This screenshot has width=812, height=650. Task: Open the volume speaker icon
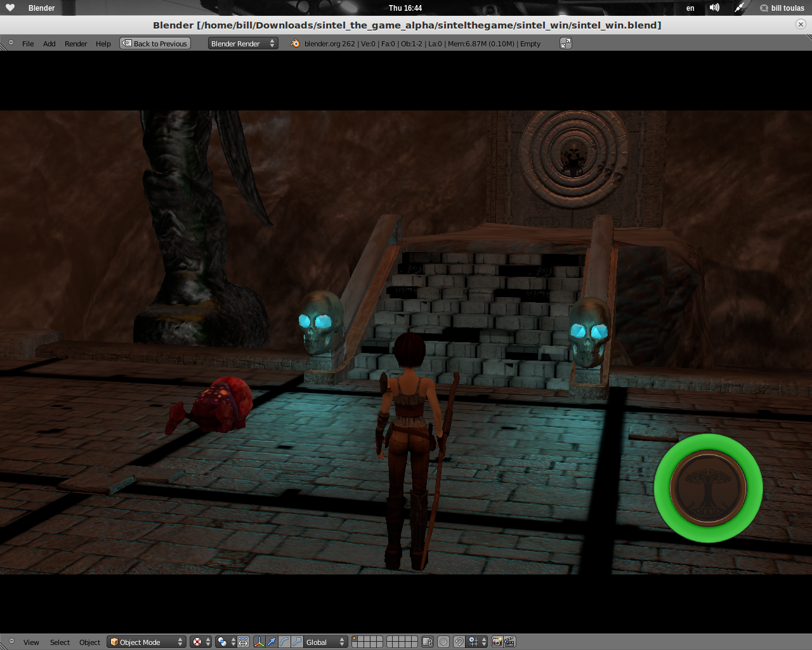click(715, 8)
